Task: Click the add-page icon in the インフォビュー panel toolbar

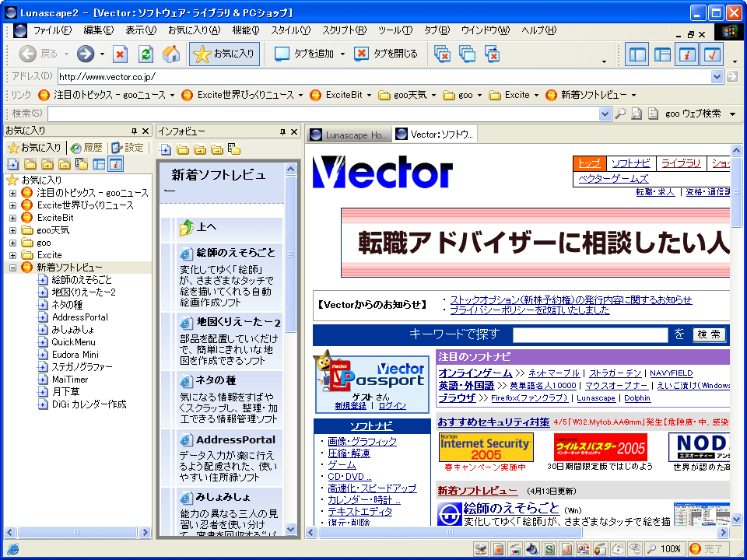Action: 165,149
